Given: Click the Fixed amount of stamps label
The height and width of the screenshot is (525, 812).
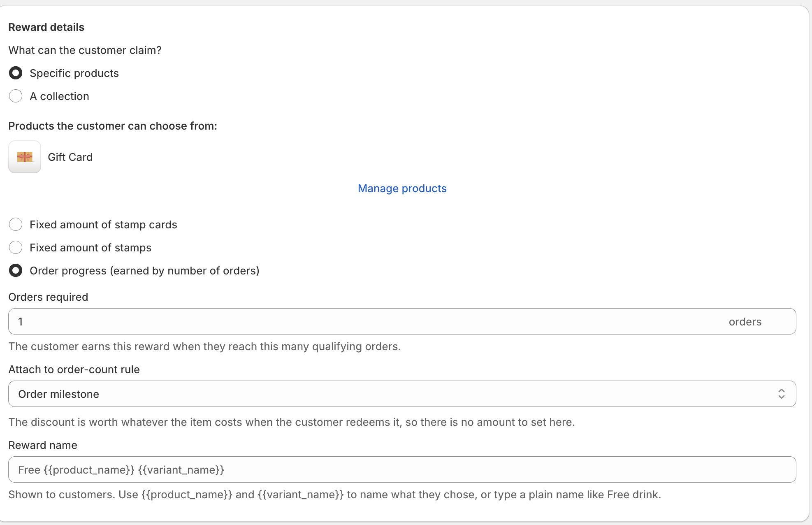Looking at the screenshot, I should (x=90, y=248).
